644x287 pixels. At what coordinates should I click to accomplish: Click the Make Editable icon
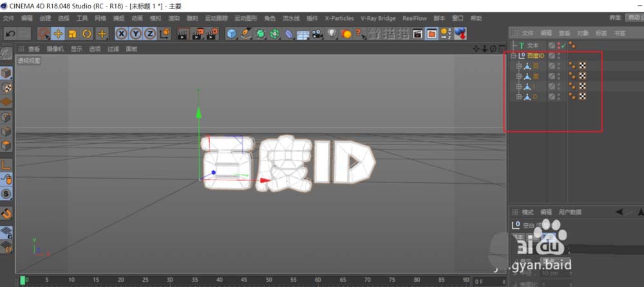(x=6, y=54)
